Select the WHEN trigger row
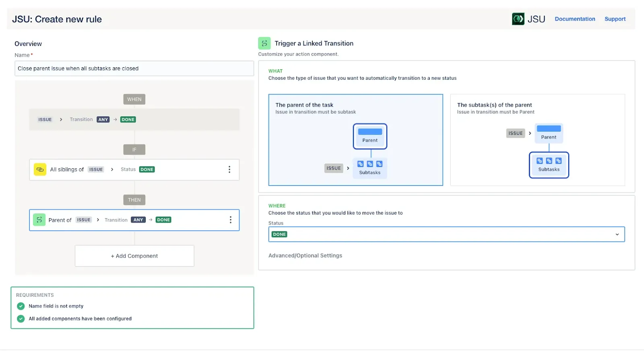This screenshot has width=644, height=351. (x=134, y=120)
